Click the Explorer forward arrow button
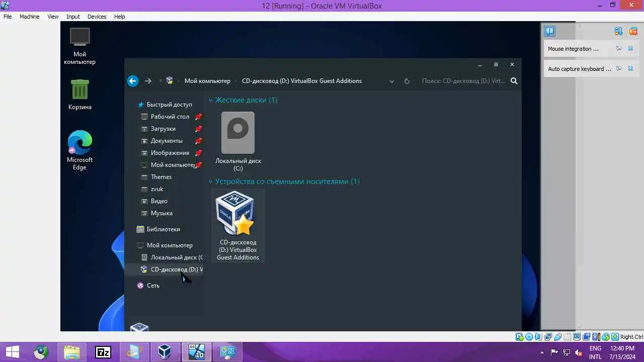The image size is (644, 362). pos(148,81)
